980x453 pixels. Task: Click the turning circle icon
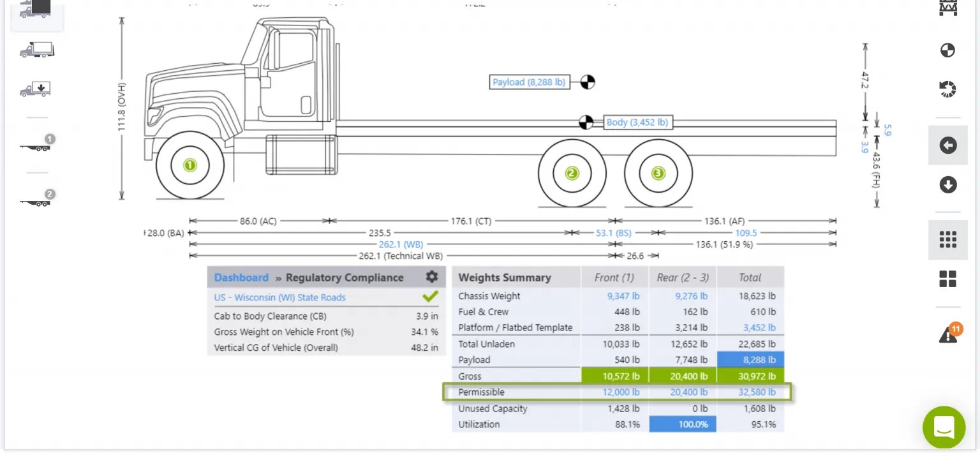[x=947, y=89]
